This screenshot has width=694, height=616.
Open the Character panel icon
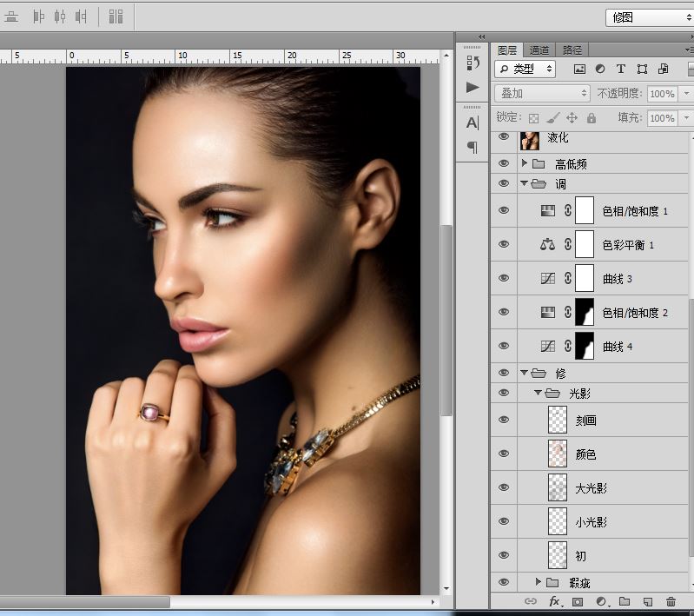point(472,123)
